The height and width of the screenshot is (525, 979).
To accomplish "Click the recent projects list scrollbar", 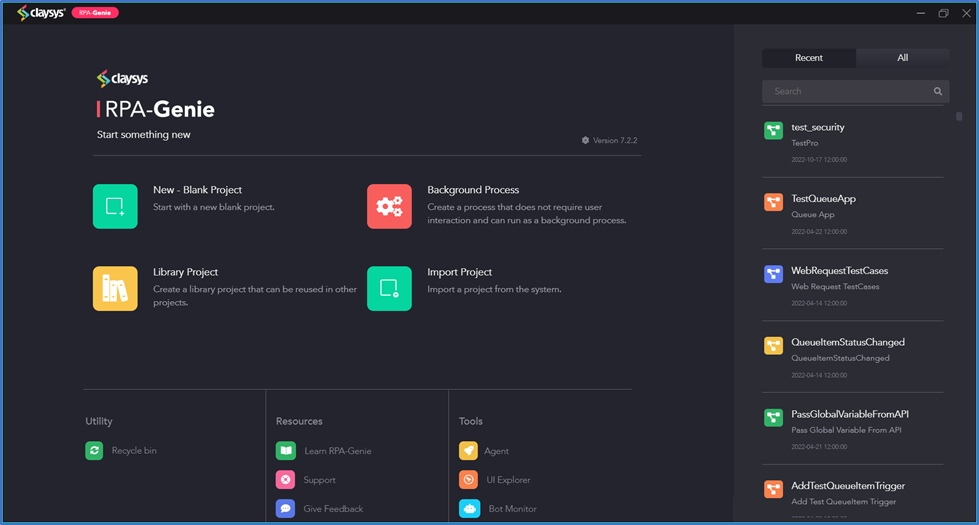I will click(959, 116).
